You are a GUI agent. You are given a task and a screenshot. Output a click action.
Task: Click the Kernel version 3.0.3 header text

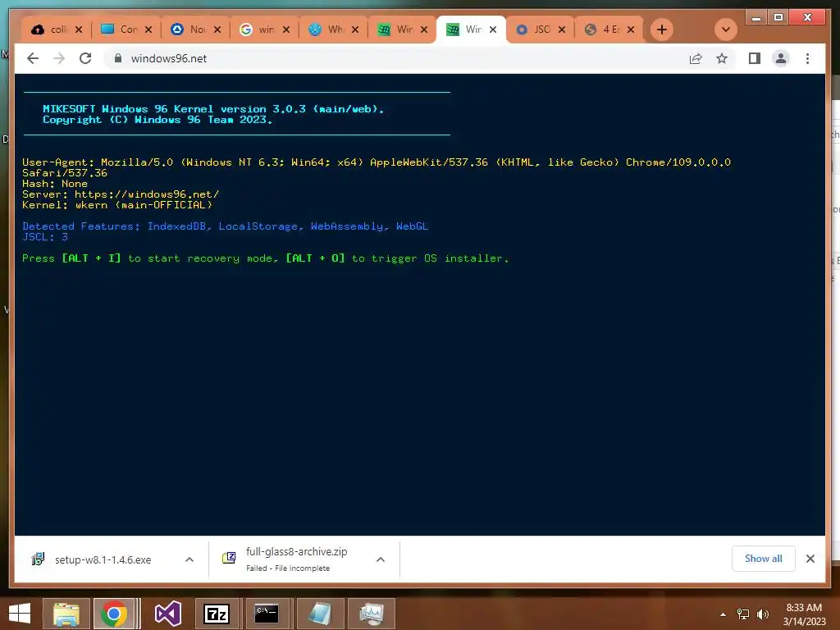(213, 109)
